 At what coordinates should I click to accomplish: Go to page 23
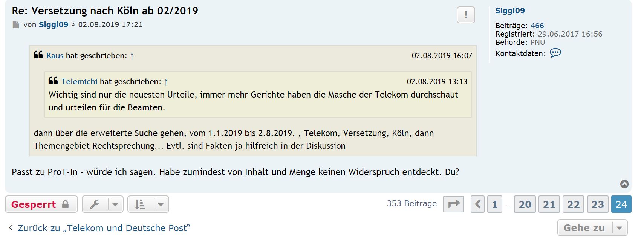(598, 204)
